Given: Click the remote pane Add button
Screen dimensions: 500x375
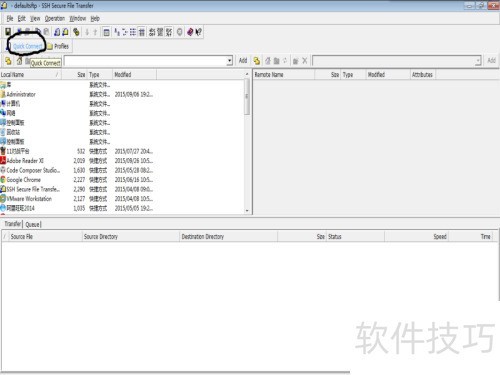Looking at the screenshot, I should [x=491, y=60].
